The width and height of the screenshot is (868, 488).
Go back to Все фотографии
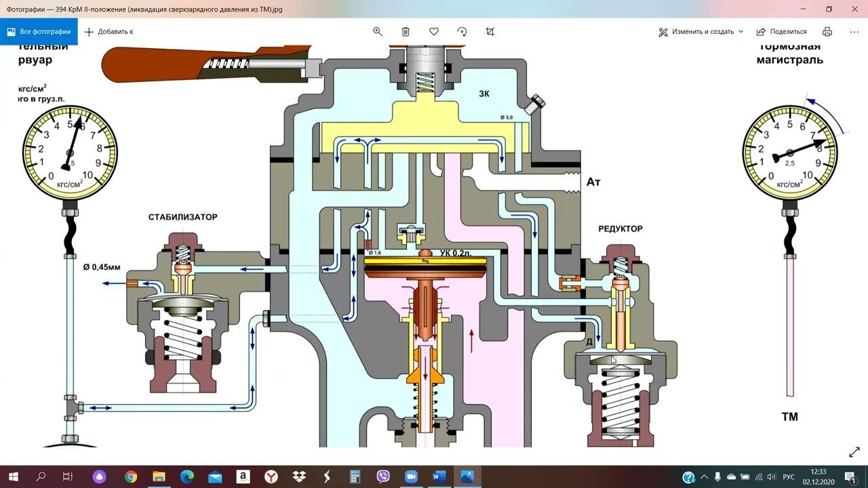click(39, 32)
